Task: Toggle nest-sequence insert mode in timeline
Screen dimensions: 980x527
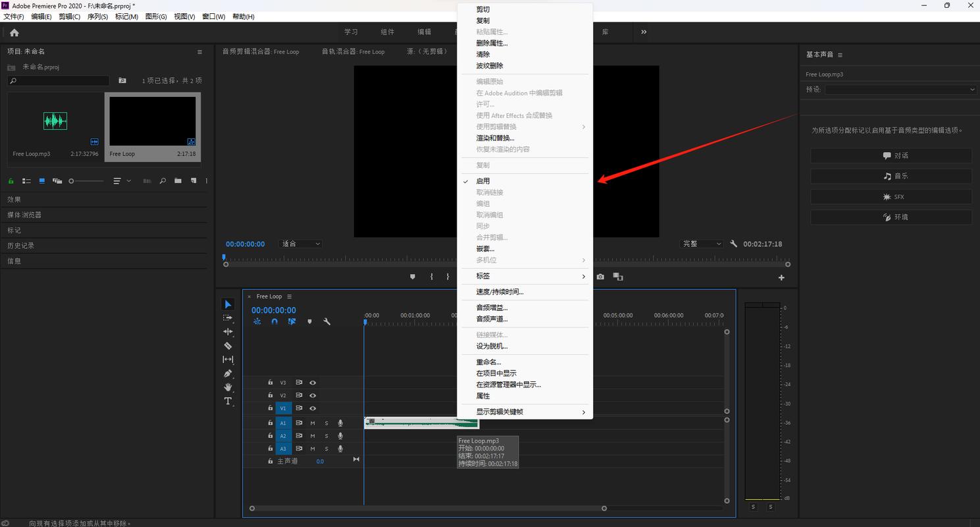Action: point(257,321)
